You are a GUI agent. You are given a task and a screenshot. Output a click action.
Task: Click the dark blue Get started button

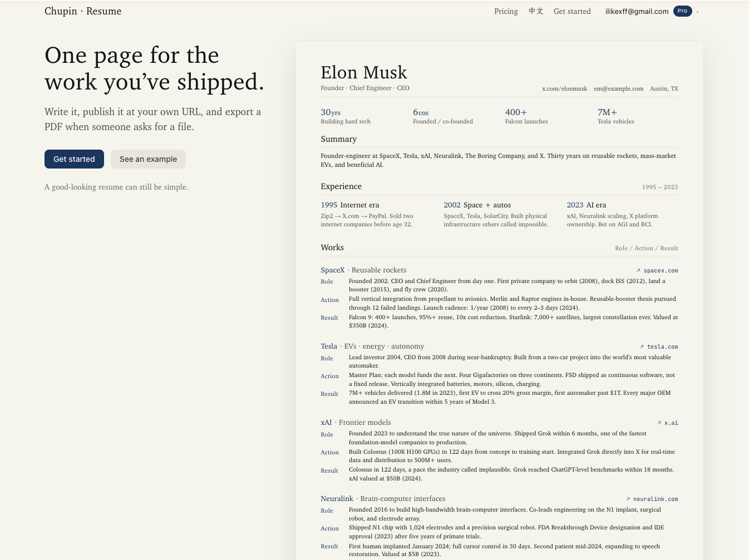pos(74,159)
